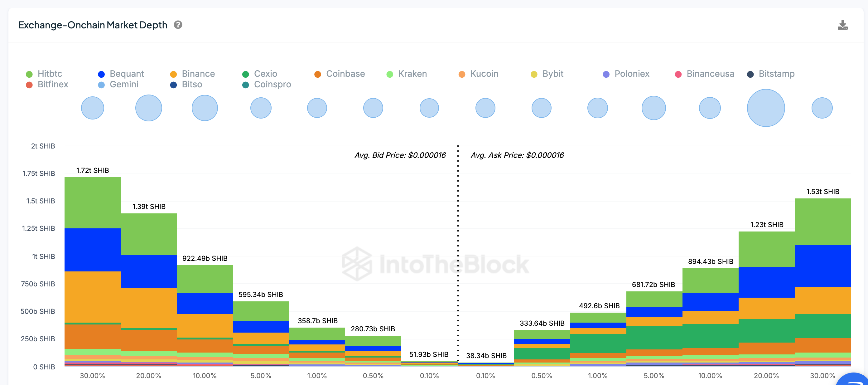This screenshot has width=868, height=385.
Task: Toggle Hitbtc legend entry
Action: click(x=44, y=74)
